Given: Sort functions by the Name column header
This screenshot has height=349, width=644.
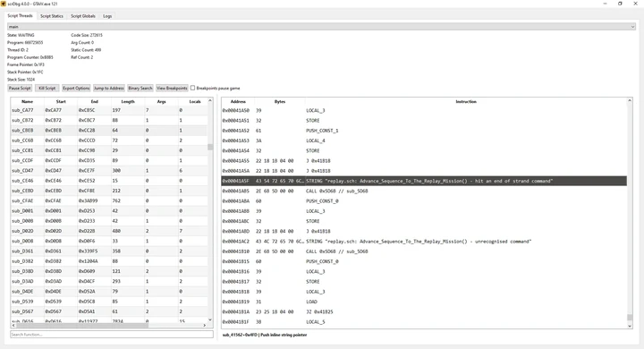Looking at the screenshot, I should [x=27, y=101].
